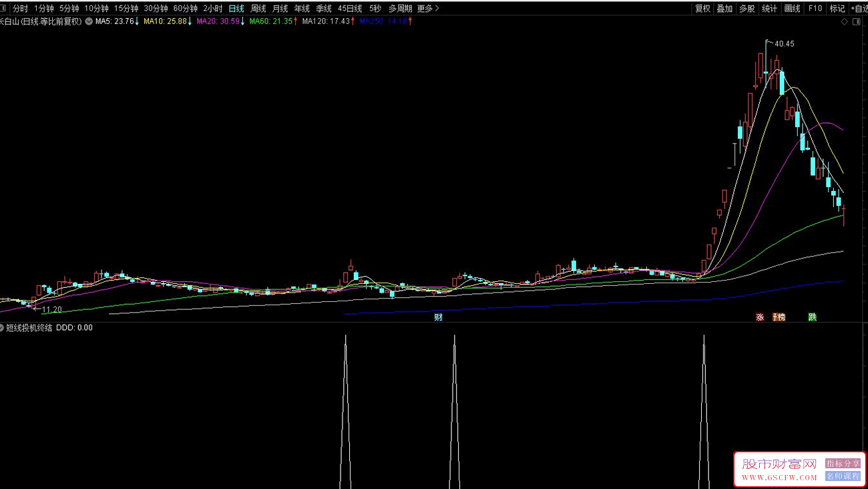
Task: Open the 多周期 multi-period view
Action: point(400,9)
